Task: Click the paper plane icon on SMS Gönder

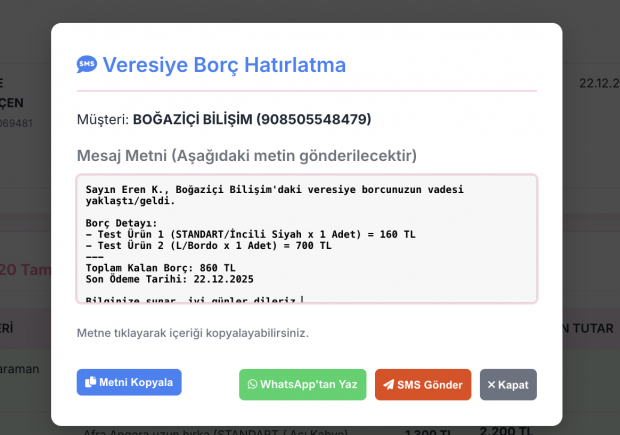Action: click(x=388, y=384)
